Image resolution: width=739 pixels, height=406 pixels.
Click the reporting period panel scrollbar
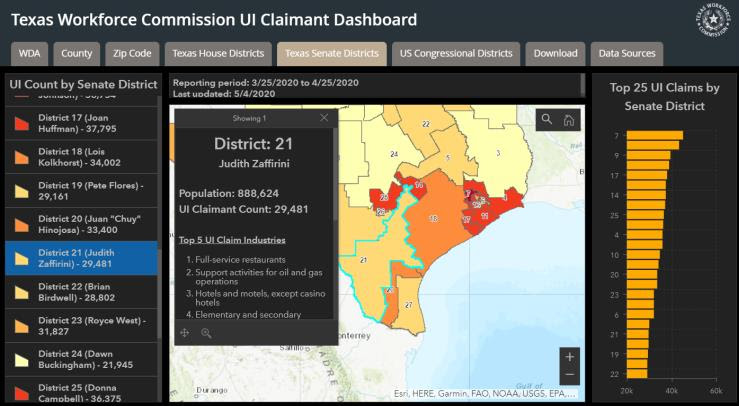click(583, 85)
